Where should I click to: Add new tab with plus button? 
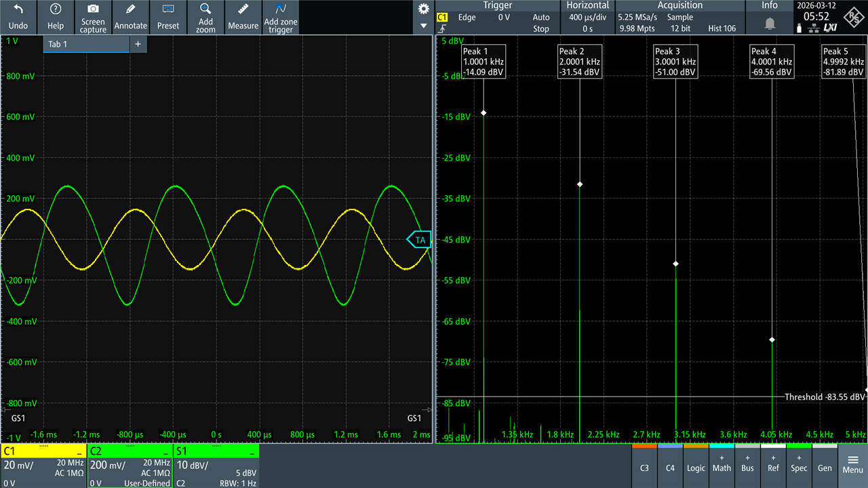(x=138, y=44)
